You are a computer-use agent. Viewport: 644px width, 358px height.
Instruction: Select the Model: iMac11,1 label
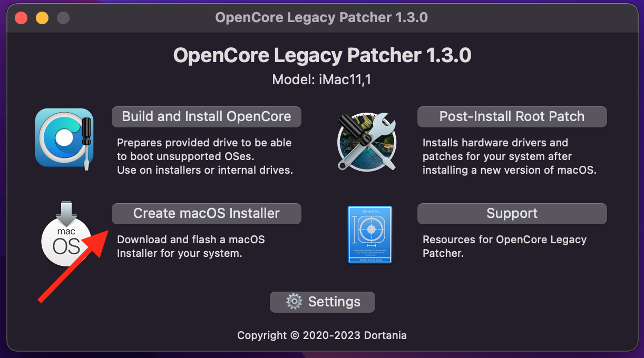pos(321,80)
